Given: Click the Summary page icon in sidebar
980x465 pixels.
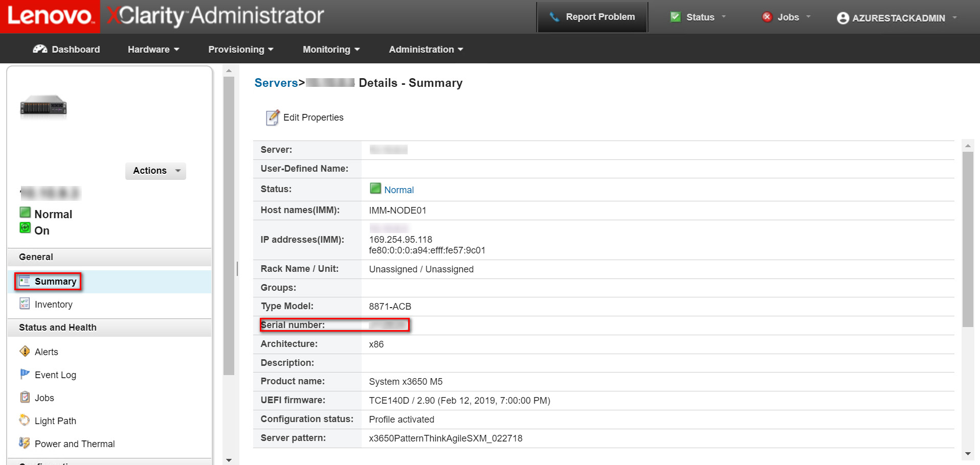Looking at the screenshot, I should pyautogui.click(x=24, y=281).
